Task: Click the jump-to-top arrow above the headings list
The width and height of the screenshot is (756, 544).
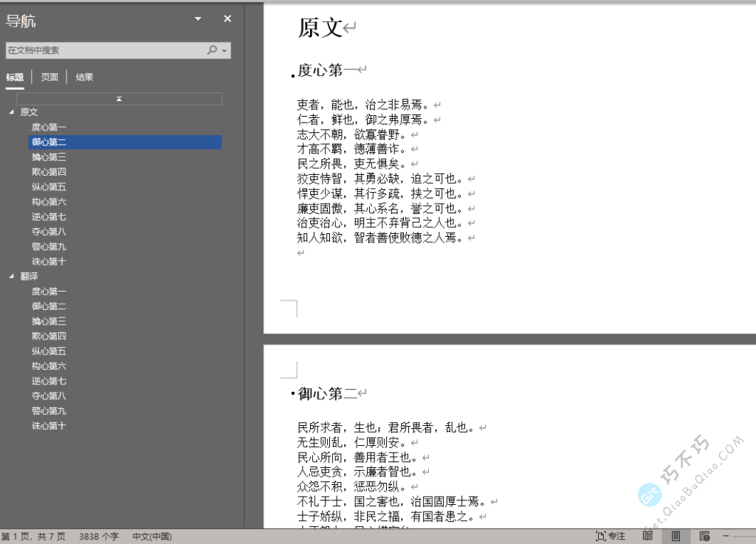Action: 119,98
